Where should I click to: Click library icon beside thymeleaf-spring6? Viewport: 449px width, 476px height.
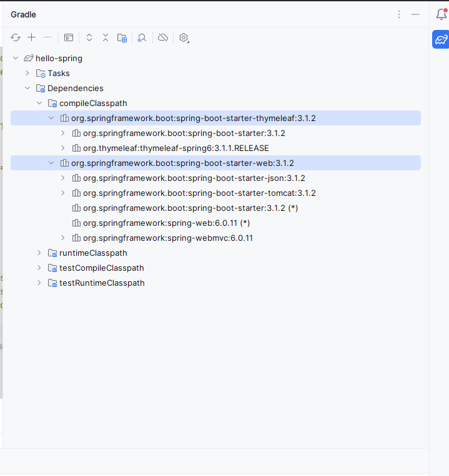(x=76, y=148)
